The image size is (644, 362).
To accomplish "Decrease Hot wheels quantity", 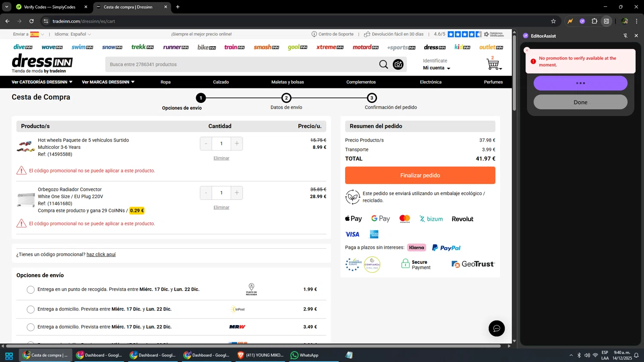I will pyautogui.click(x=206, y=144).
